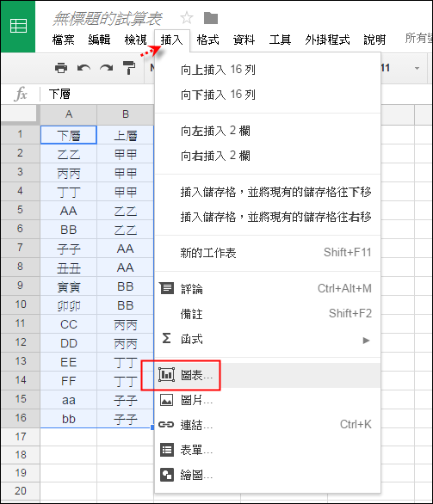Click the link chain icon beside 連結
The width and height of the screenshot is (433, 504).
coord(166,425)
